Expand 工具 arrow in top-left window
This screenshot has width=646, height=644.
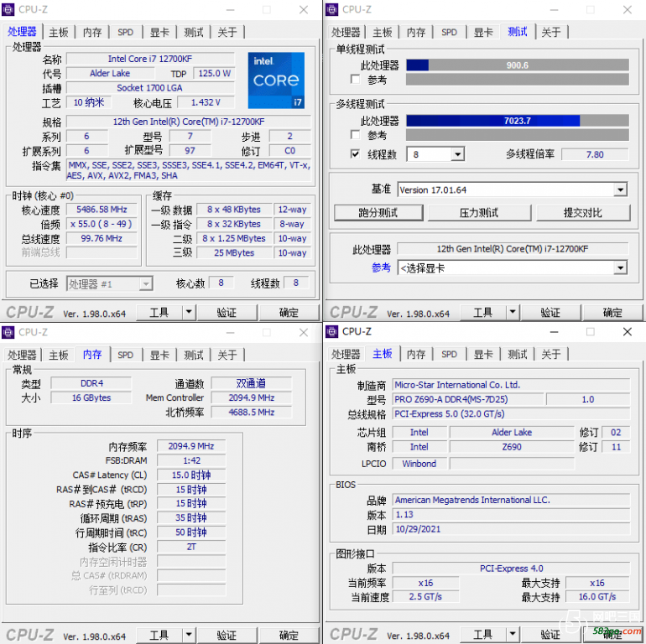tap(189, 313)
